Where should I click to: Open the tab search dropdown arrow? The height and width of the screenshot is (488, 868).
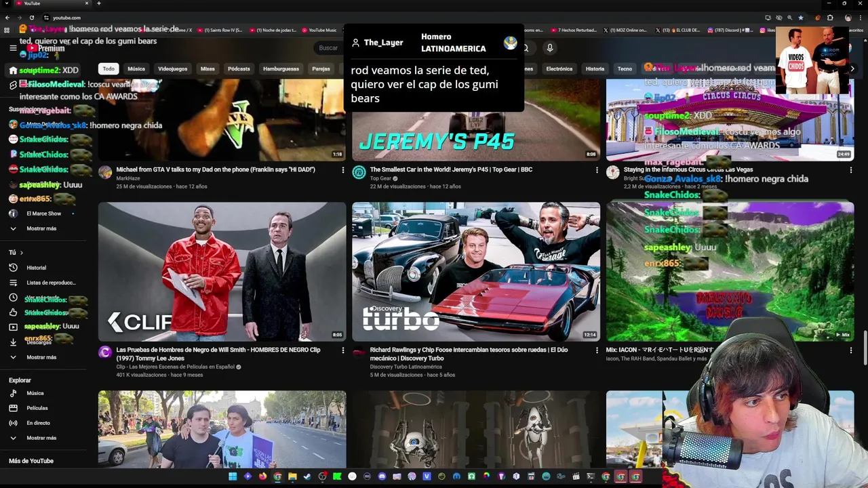pos(7,3)
